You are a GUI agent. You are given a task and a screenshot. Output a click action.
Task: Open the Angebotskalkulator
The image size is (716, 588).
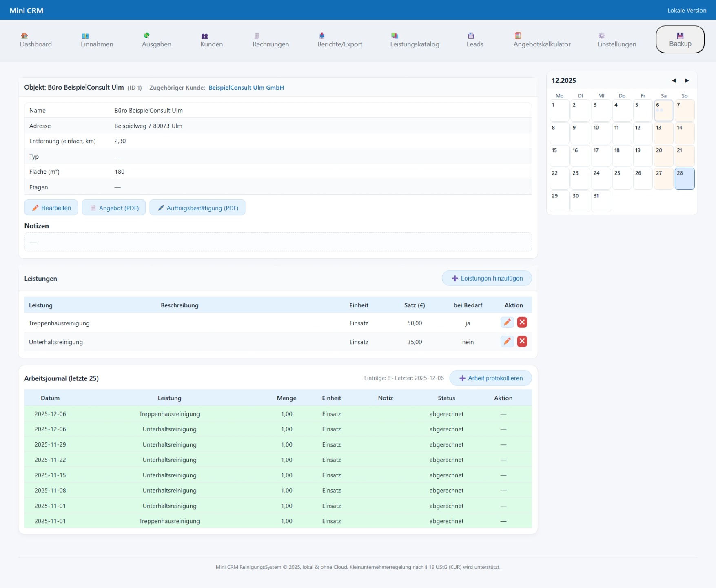tap(541, 40)
